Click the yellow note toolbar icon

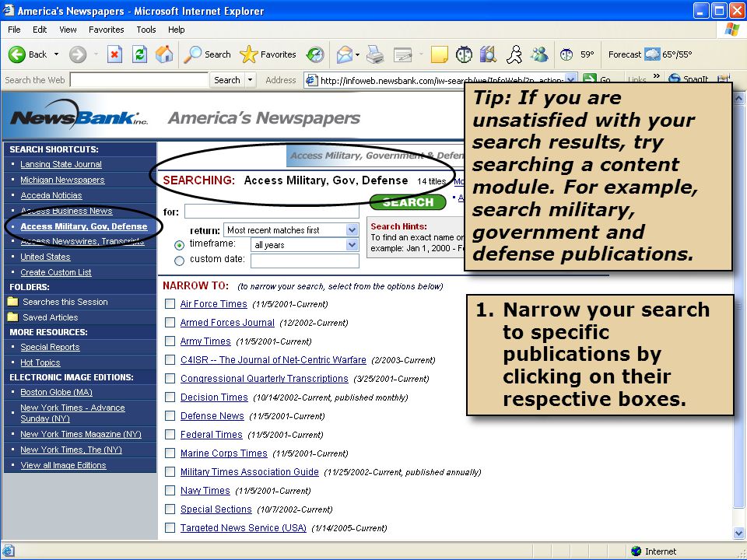pyautogui.click(x=439, y=54)
